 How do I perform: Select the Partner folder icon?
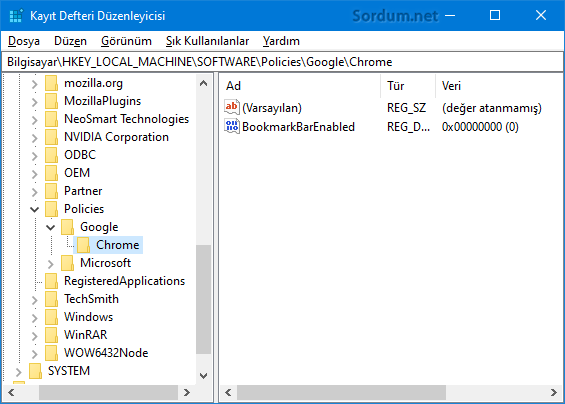52,191
